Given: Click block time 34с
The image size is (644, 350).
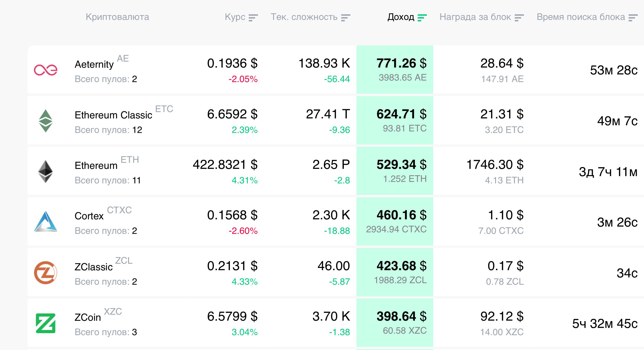Looking at the screenshot, I should pos(627,273).
